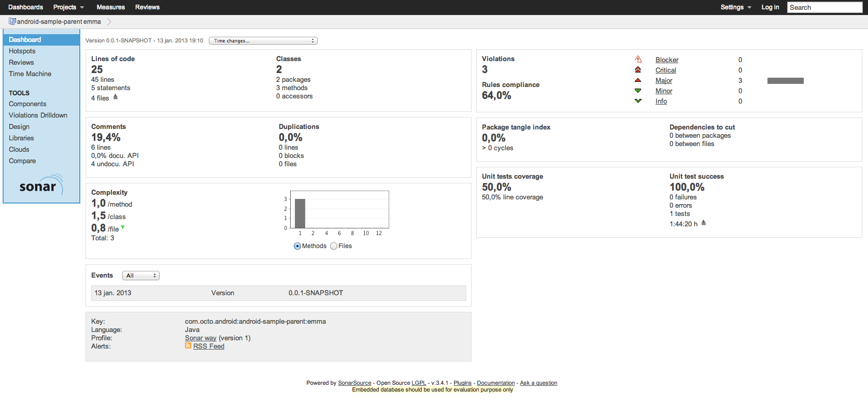The height and width of the screenshot is (419, 868).
Task: Open Reviews in the left sidebar
Action: 21,63
